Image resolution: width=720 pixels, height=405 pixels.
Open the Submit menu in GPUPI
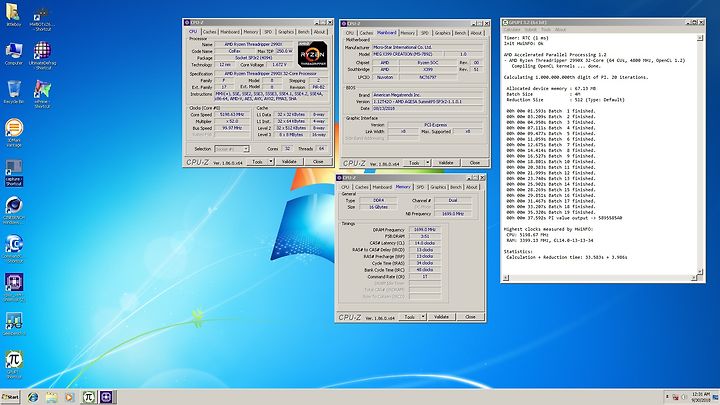click(x=531, y=29)
